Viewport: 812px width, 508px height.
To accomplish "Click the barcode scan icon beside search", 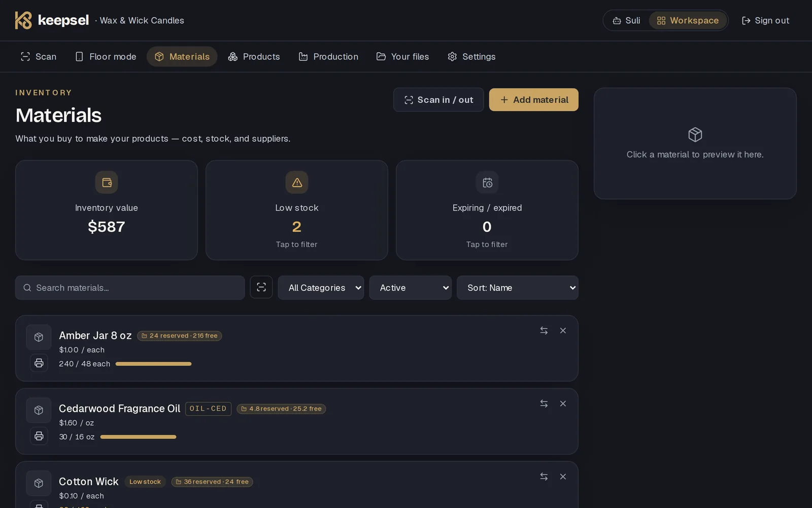I will [261, 288].
